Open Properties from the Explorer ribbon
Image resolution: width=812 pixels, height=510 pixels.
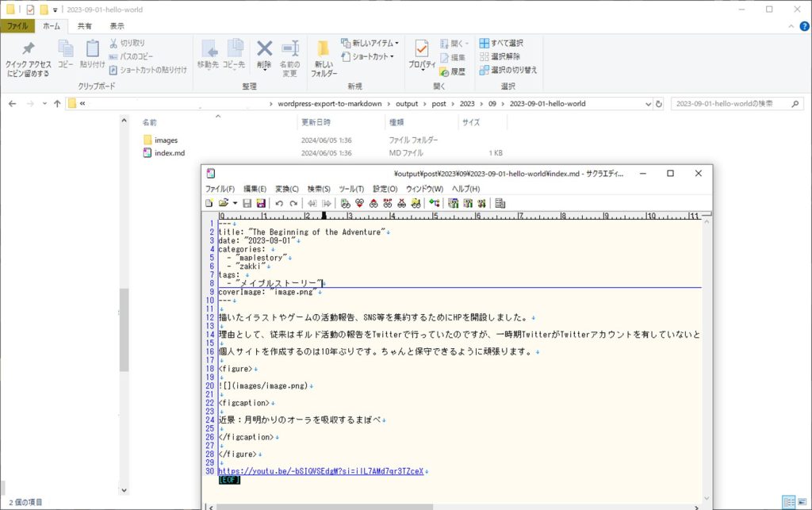click(422, 56)
